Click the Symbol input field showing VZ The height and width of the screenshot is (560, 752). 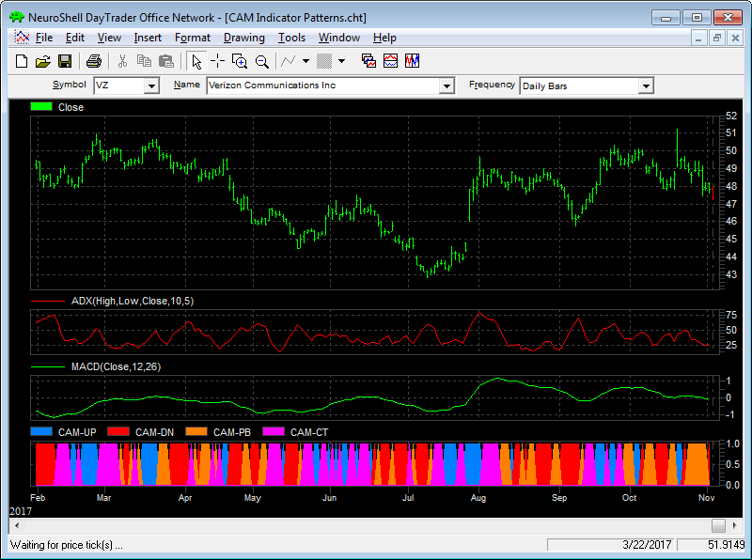119,86
